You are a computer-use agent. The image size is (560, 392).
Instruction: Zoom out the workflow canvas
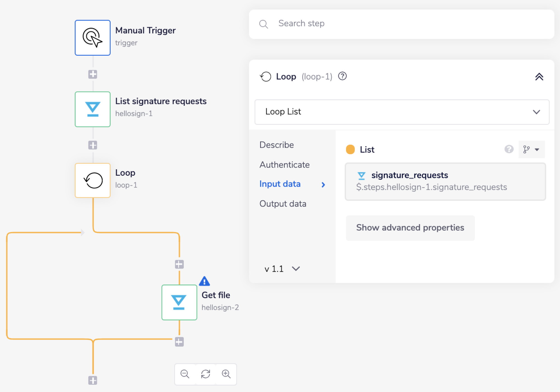pos(185,374)
